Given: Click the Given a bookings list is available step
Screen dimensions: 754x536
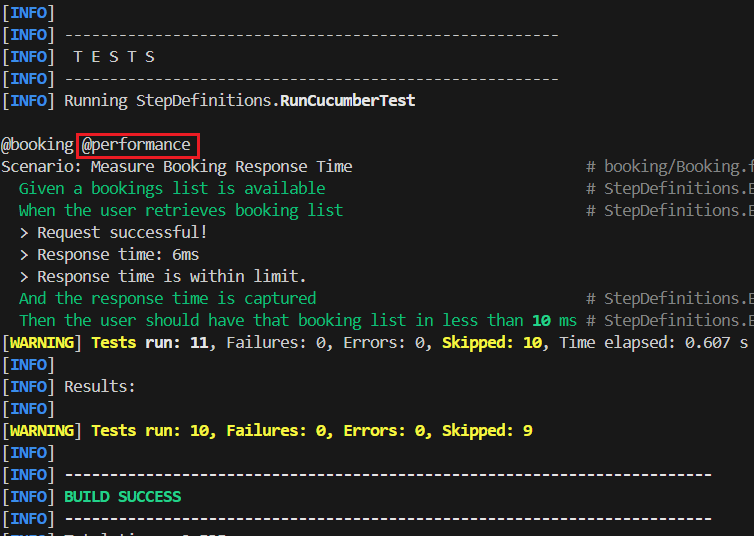Looking at the screenshot, I should pos(172,188).
